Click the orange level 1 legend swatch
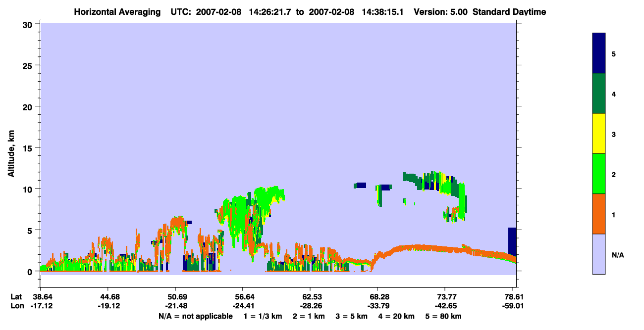This screenshot has width=644, height=330. (x=599, y=214)
